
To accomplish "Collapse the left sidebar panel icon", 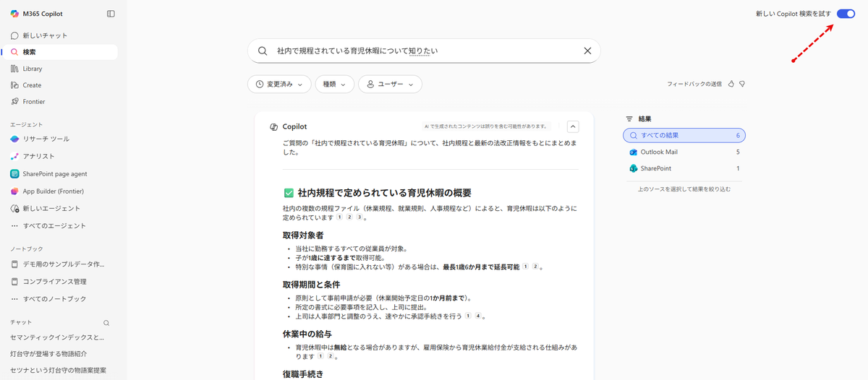I will coord(111,14).
